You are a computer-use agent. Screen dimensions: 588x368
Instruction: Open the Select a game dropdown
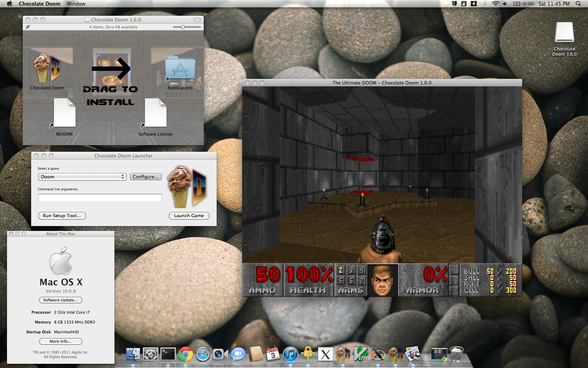pyautogui.click(x=82, y=177)
